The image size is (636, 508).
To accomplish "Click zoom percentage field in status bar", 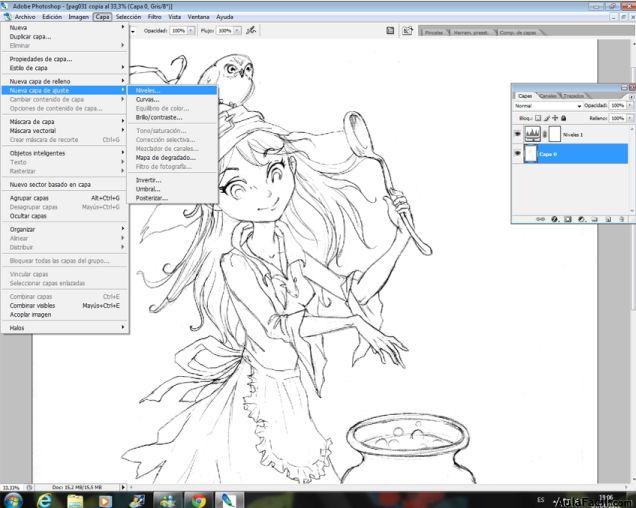I will tap(12, 487).
